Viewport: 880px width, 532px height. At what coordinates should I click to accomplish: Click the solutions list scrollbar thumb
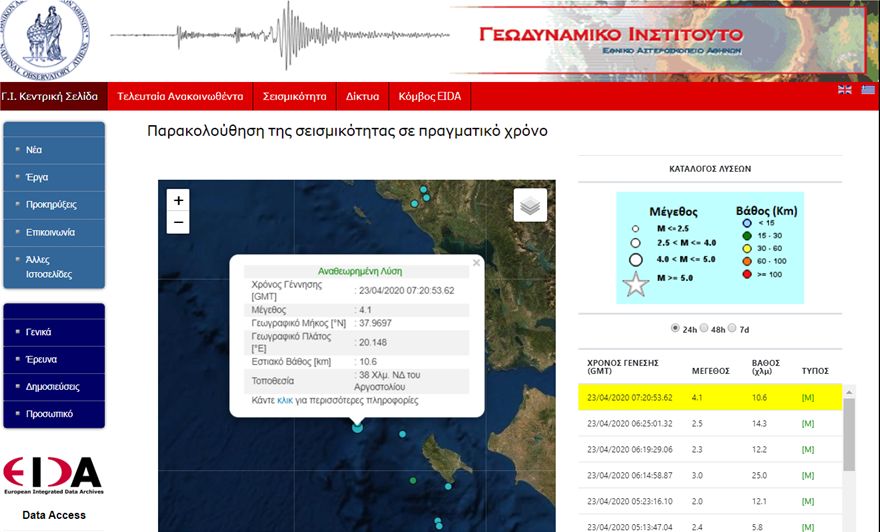849,434
